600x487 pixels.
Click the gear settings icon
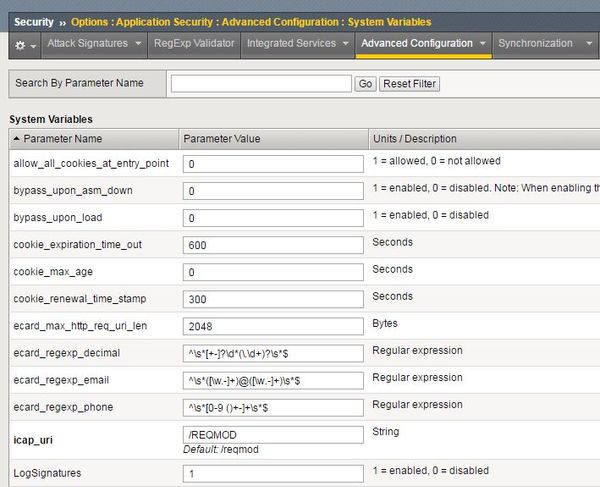click(20, 45)
